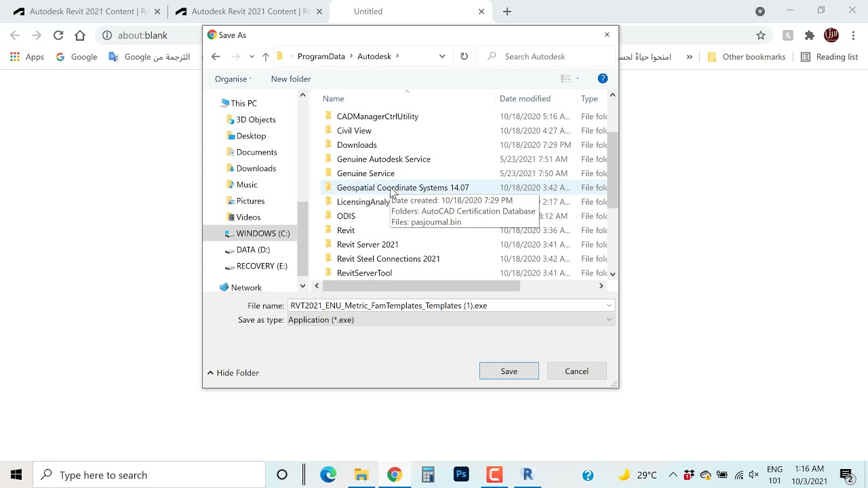Sort by Date modified column header
This screenshot has width=868, height=488.
click(x=525, y=98)
